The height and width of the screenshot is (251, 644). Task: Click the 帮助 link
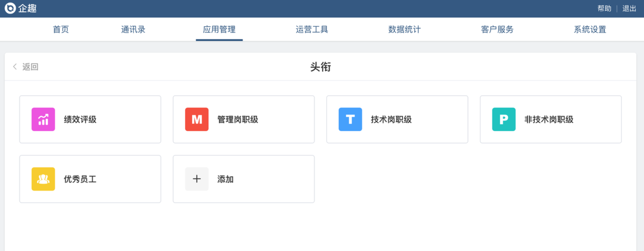604,9
